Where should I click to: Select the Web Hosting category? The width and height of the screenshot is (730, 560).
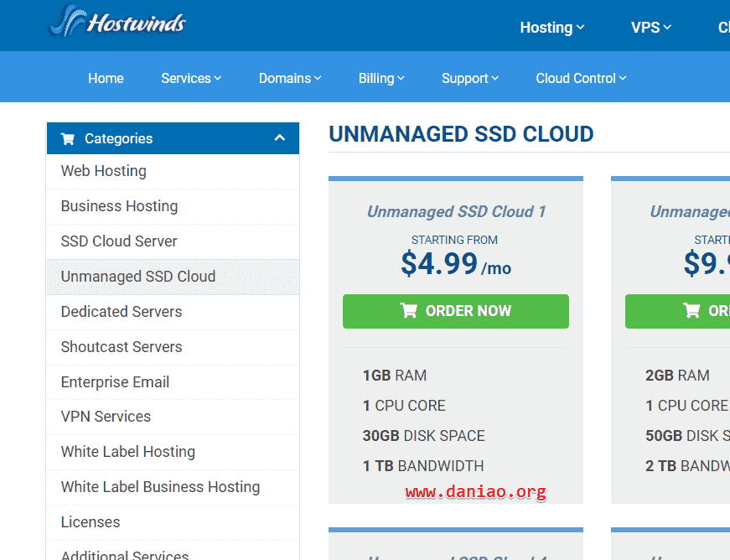click(173, 171)
